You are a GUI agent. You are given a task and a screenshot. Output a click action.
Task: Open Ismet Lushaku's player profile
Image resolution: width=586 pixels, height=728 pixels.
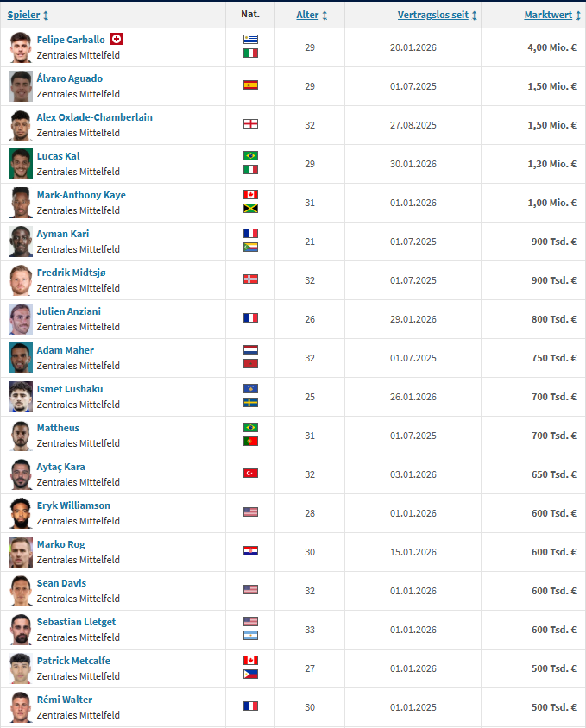click(x=71, y=389)
